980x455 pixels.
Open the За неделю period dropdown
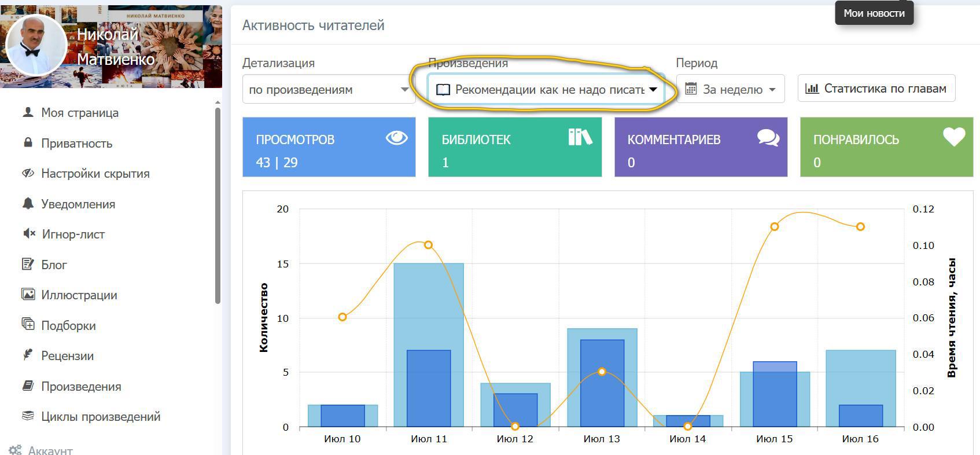click(730, 90)
